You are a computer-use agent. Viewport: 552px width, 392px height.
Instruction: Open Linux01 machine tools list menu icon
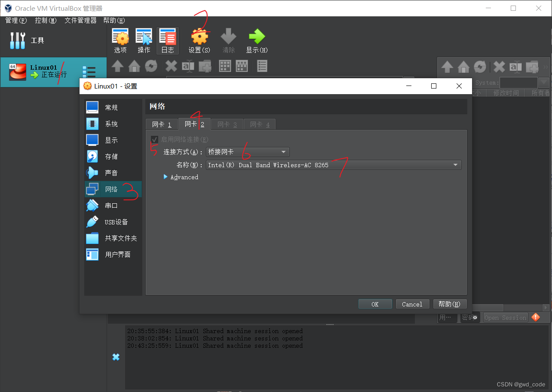[89, 72]
